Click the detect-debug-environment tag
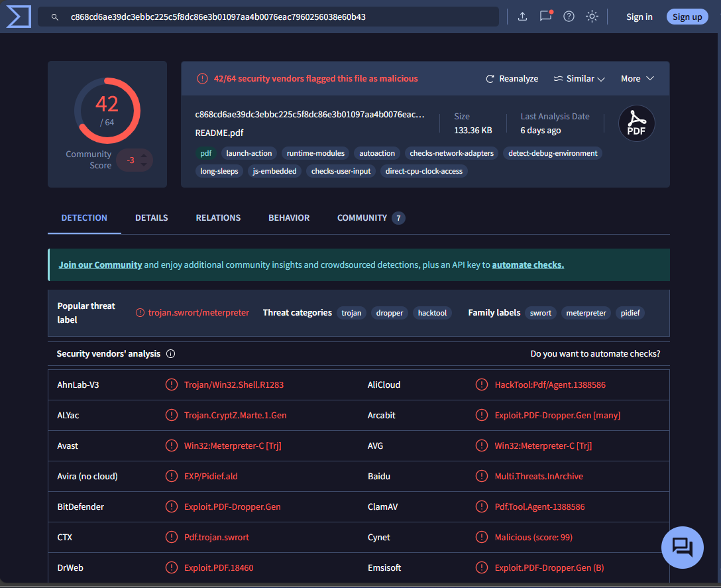This screenshot has height=588, width=721. 553,153
